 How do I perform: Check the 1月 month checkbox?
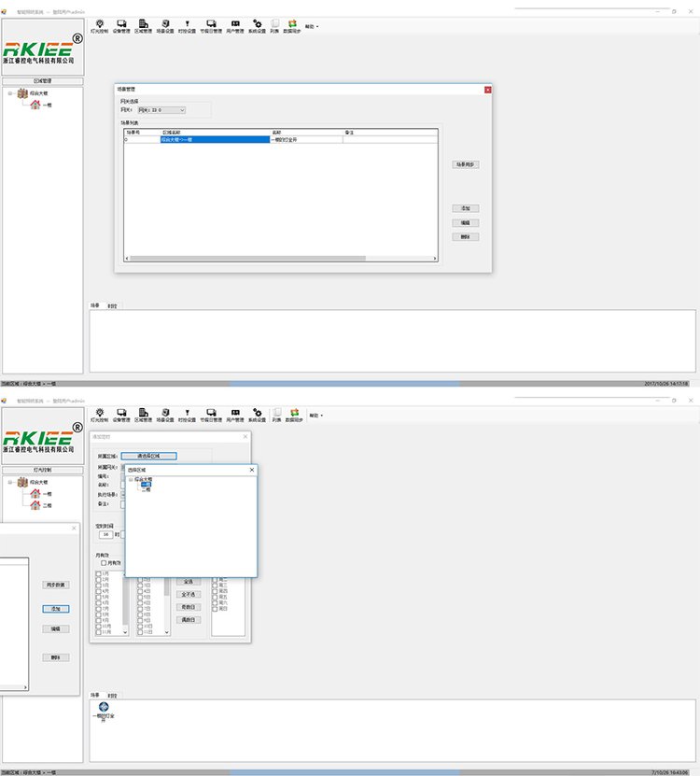point(99,573)
